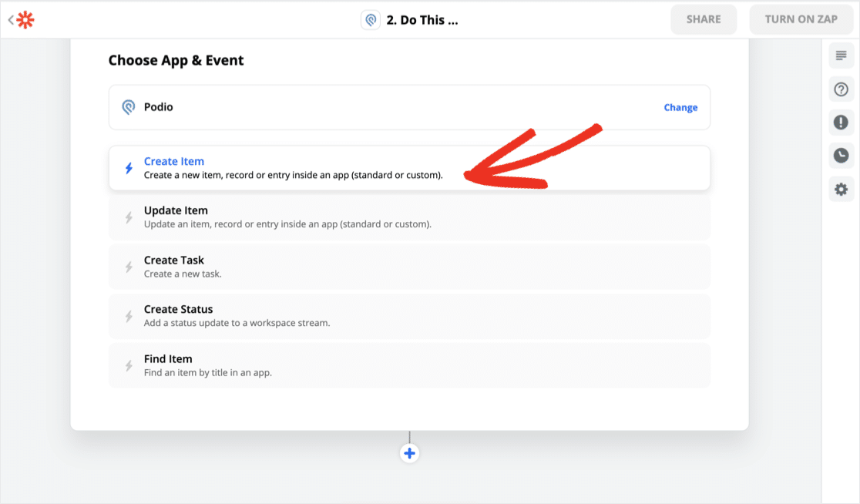The height and width of the screenshot is (504, 860).
Task: Show the alerts exclamation icon
Action: pyautogui.click(x=841, y=122)
